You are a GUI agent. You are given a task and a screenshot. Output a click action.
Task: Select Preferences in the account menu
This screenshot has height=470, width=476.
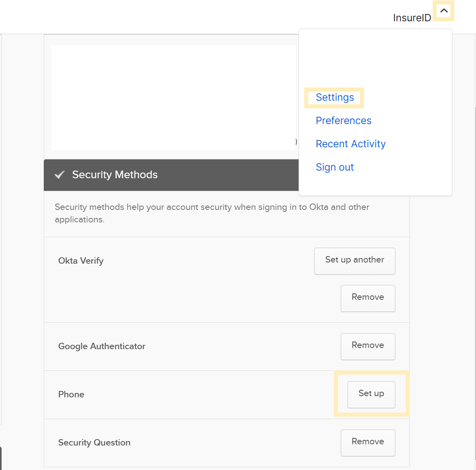pos(343,121)
